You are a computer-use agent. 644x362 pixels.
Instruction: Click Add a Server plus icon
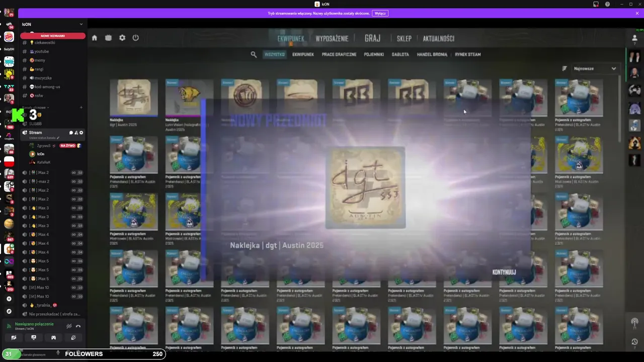pos(9,299)
